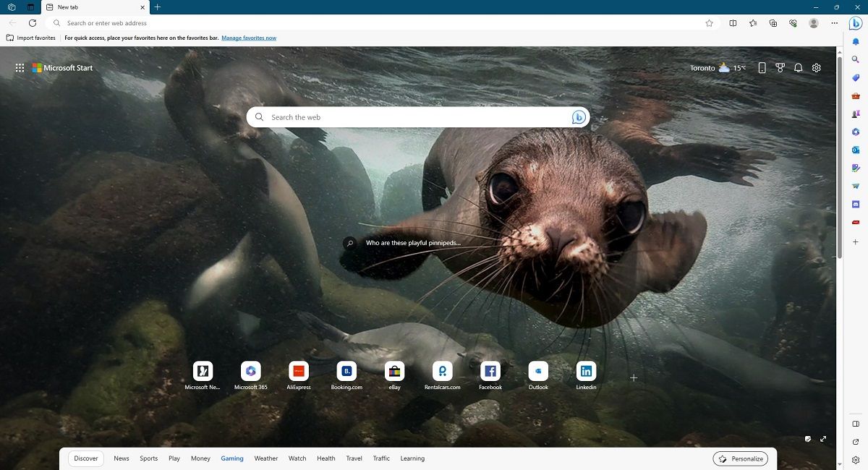Open the Outlook icon in the sidebar
The height and width of the screenshot is (470, 868).
pyautogui.click(x=856, y=150)
